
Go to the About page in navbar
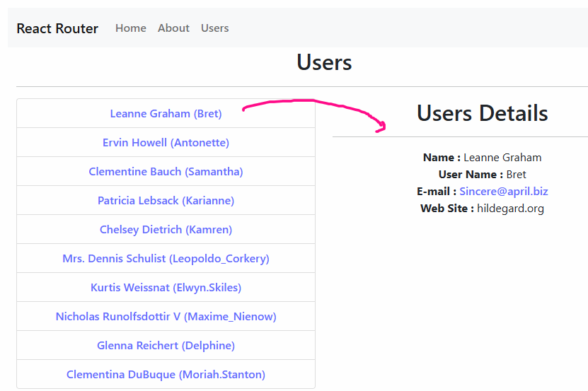(173, 28)
